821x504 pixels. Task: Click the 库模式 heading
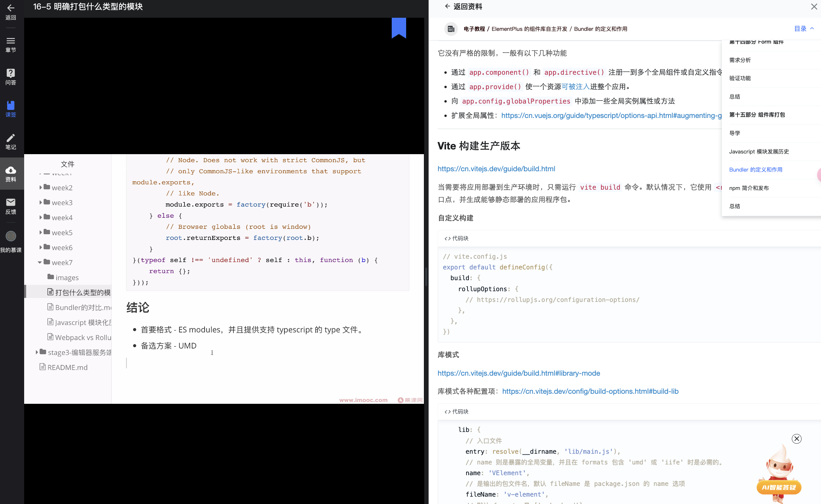click(448, 355)
